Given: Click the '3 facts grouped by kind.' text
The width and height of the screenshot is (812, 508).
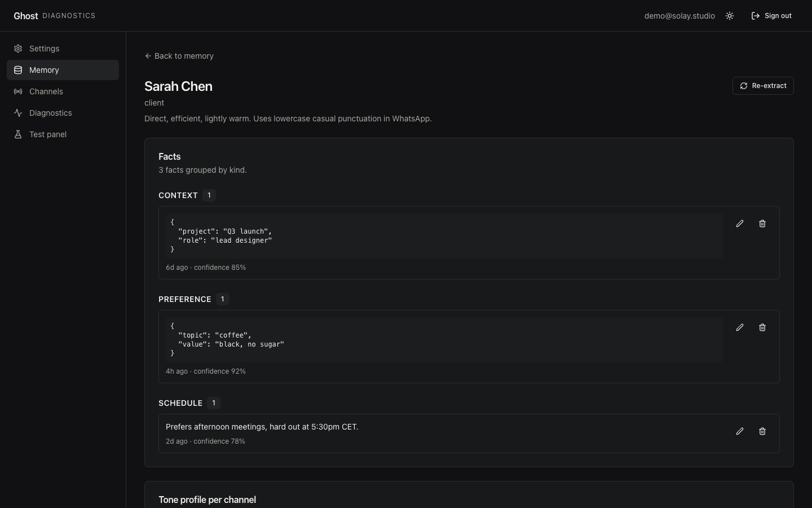Looking at the screenshot, I should click(202, 170).
